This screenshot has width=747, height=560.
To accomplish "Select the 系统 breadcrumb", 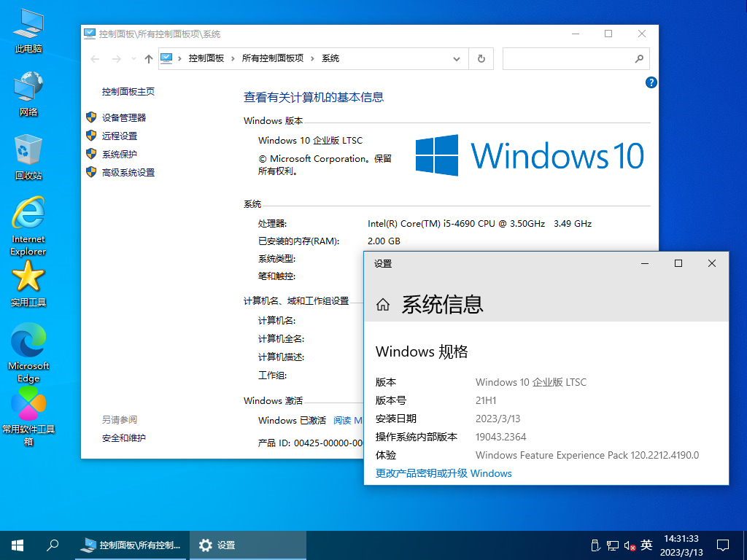I will tap(330, 58).
